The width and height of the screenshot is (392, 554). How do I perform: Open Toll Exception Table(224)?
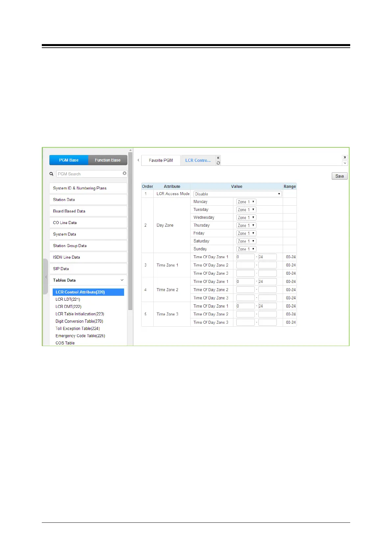tap(78, 328)
